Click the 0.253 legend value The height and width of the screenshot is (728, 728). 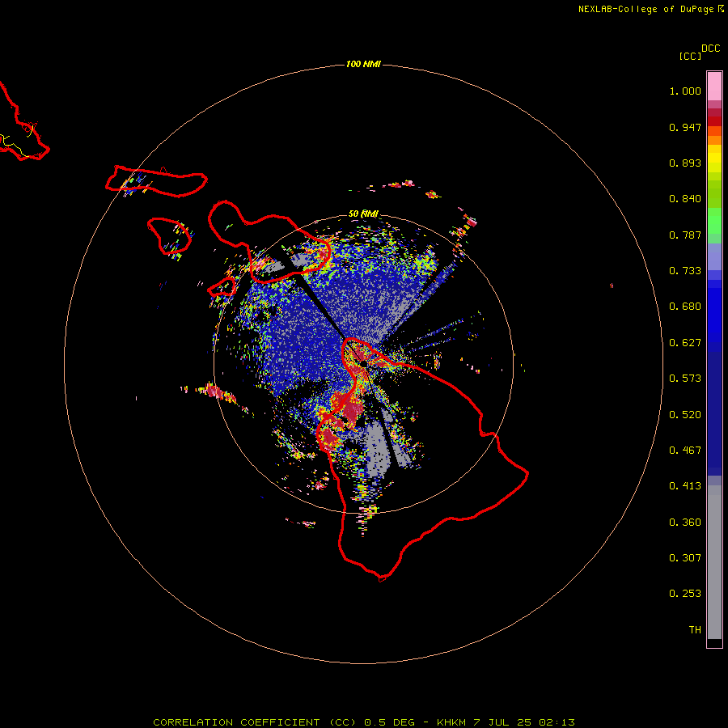685,594
